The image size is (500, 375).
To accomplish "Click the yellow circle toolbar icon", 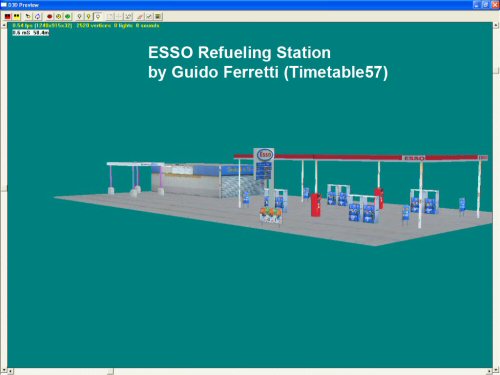I will pyautogui.click(x=59, y=16).
